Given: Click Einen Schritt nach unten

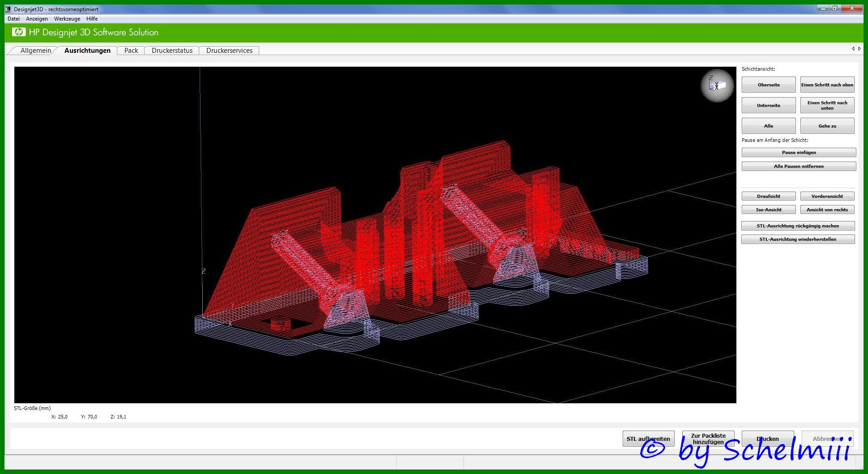Looking at the screenshot, I should pyautogui.click(x=827, y=105).
